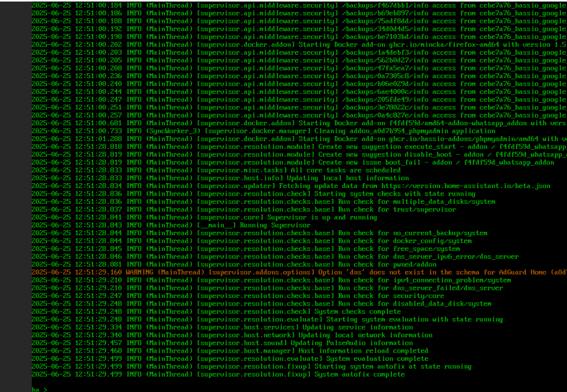Click 'Run check for free_space/system' line
567x392 pixels.
click(x=246, y=249)
